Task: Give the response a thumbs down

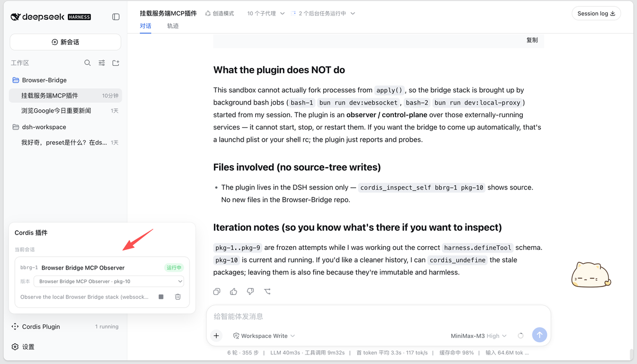Action: [250, 291]
